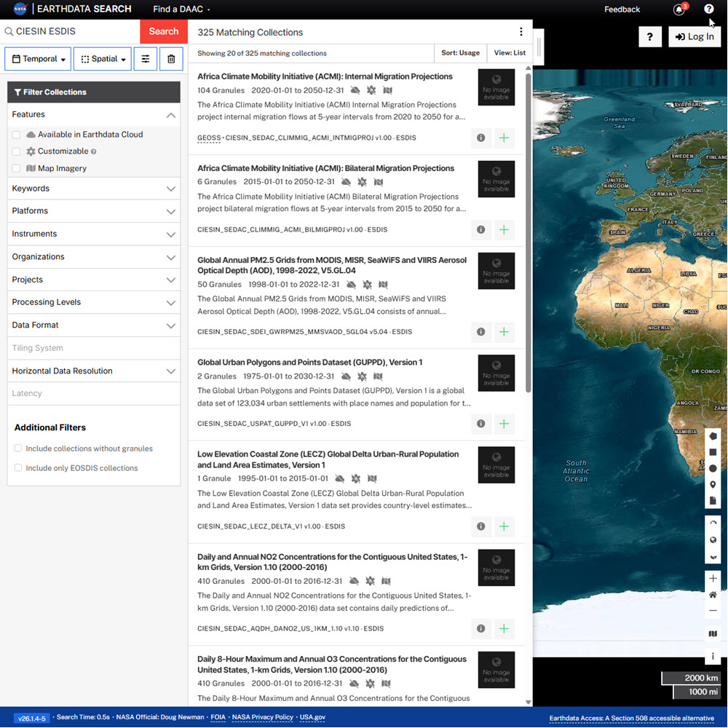Collapse the Features filter section
The image size is (728, 728).
(x=94, y=115)
